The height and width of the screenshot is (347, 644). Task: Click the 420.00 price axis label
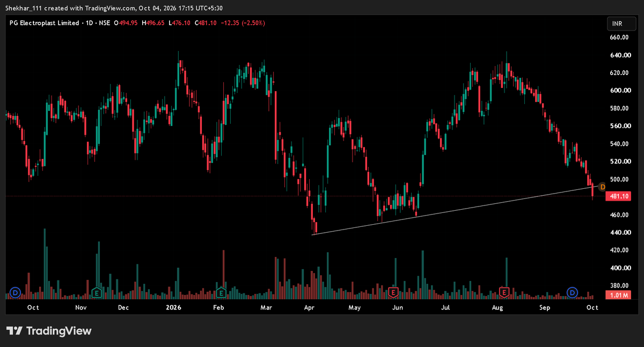[619, 250]
